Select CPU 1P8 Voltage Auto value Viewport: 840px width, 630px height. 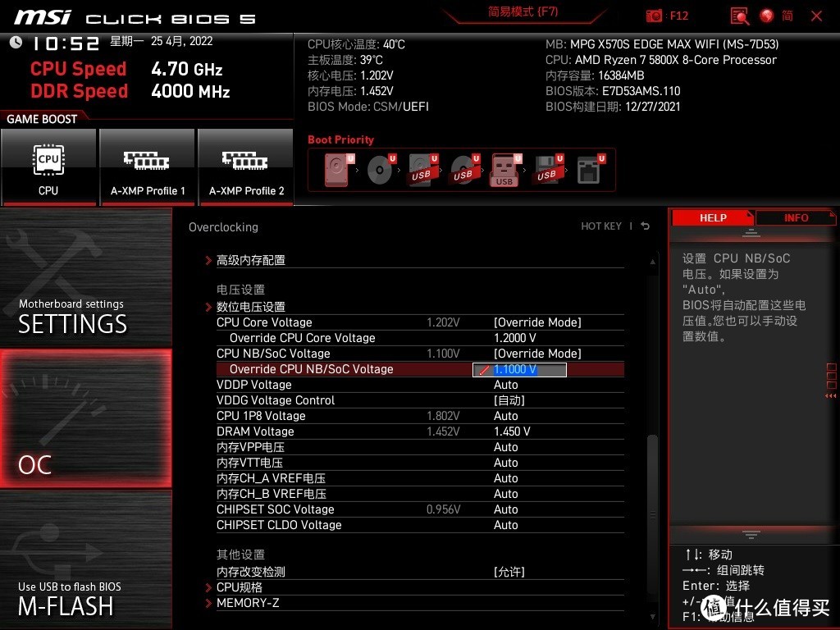click(505, 416)
